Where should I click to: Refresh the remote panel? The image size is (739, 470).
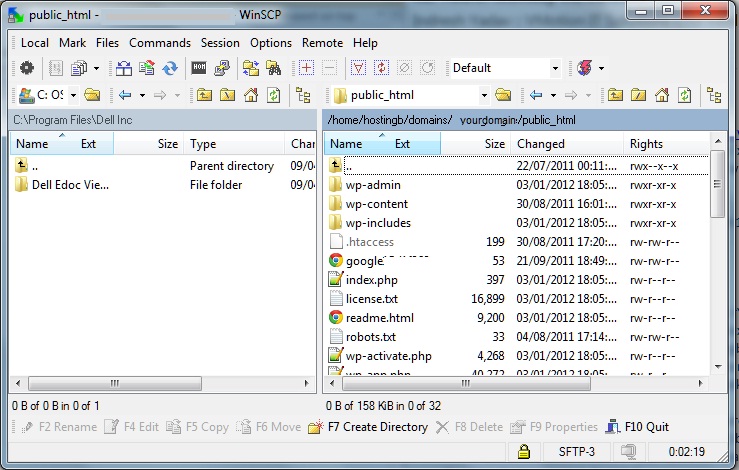[x=684, y=95]
